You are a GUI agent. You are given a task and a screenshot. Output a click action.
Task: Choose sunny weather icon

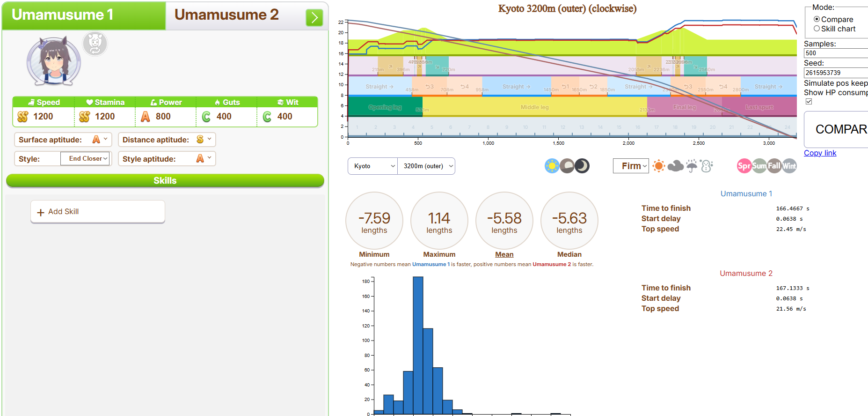(659, 166)
